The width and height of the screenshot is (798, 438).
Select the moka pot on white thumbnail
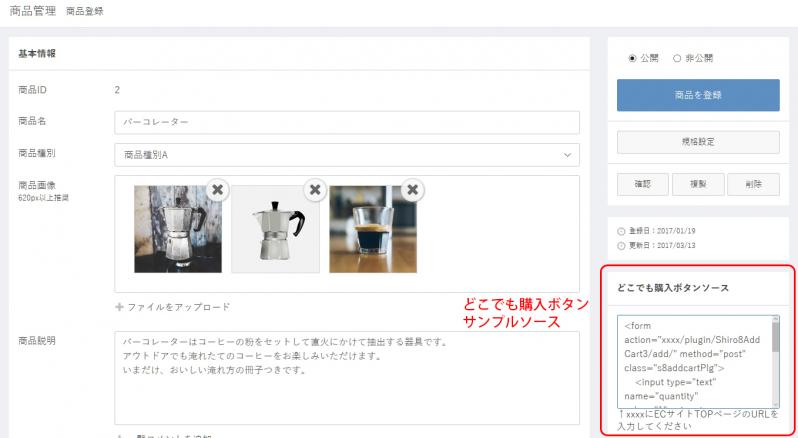[275, 229]
